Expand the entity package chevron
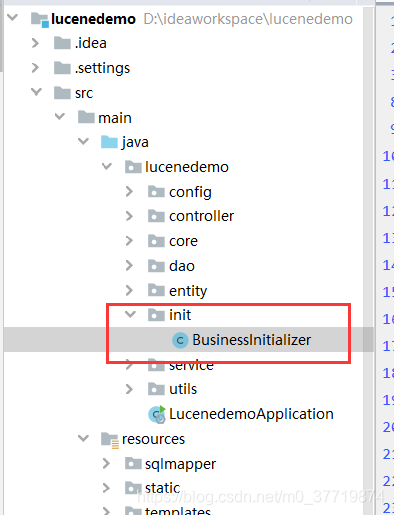 point(129,290)
